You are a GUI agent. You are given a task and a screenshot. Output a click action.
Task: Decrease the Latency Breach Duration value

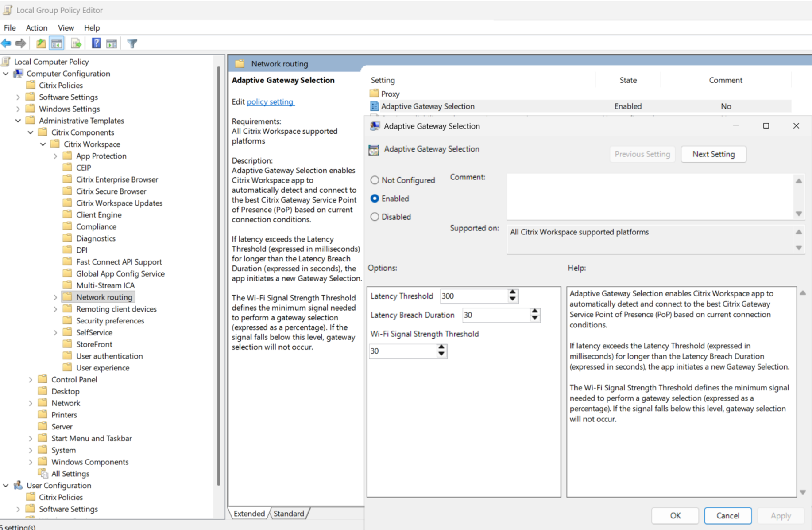[534, 318]
